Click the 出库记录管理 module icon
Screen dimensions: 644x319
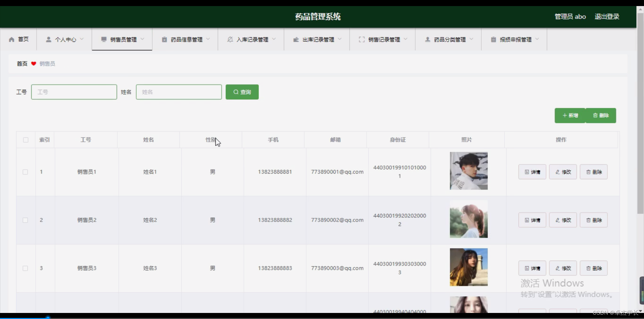[296, 39]
